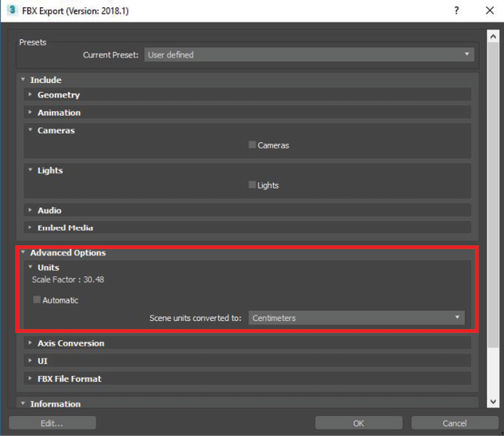
Task: Collapse the Advanced Options section
Action: tap(23, 252)
